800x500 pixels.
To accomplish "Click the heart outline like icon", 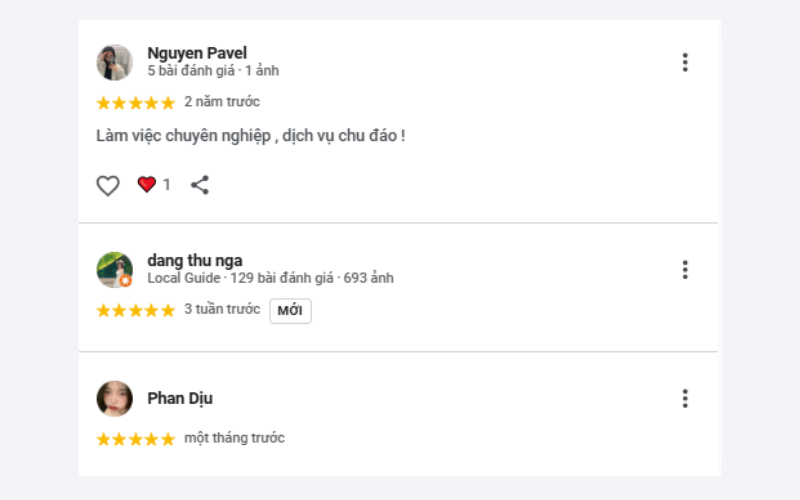I will [108, 185].
